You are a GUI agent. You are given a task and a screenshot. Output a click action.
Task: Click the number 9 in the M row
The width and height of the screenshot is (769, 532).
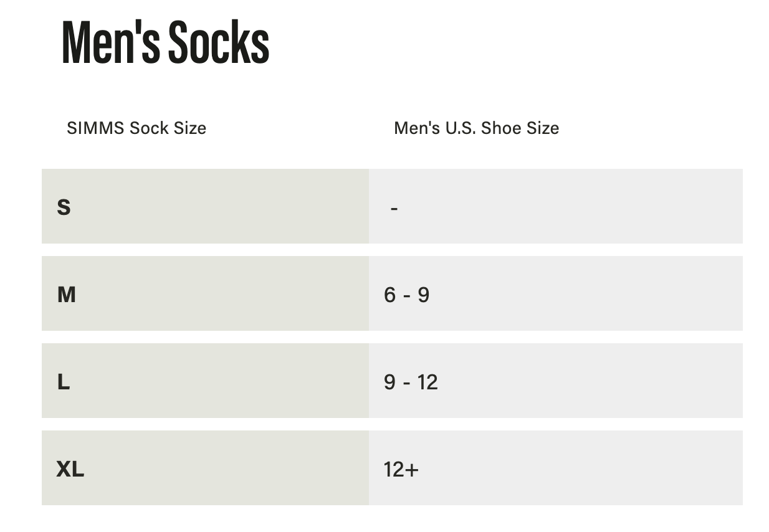(x=423, y=294)
